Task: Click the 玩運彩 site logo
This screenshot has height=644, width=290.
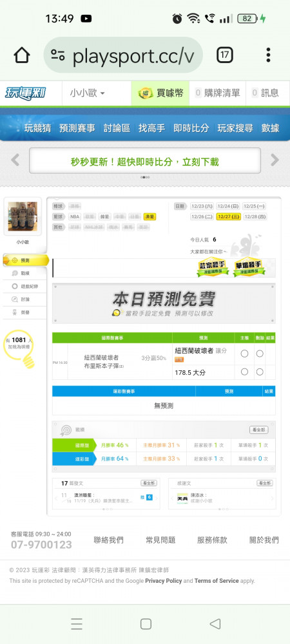Action: [x=26, y=93]
